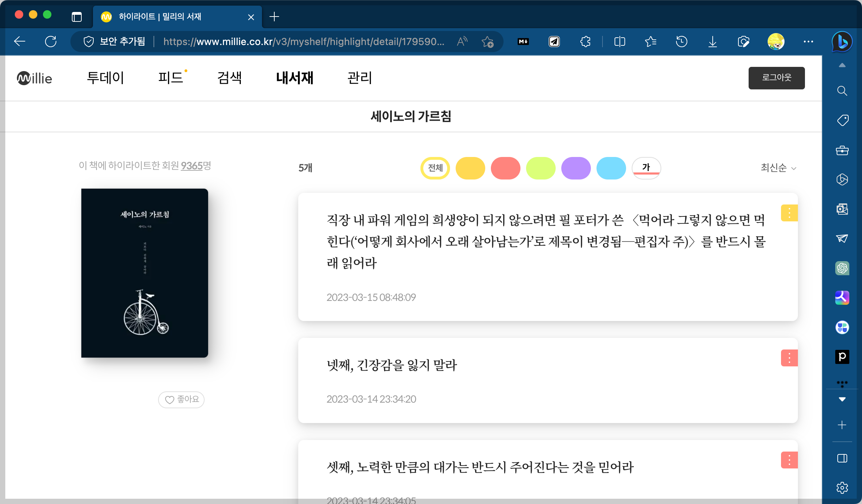Open the 검색 menu
This screenshot has height=504, width=862.
[x=230, y=78]
